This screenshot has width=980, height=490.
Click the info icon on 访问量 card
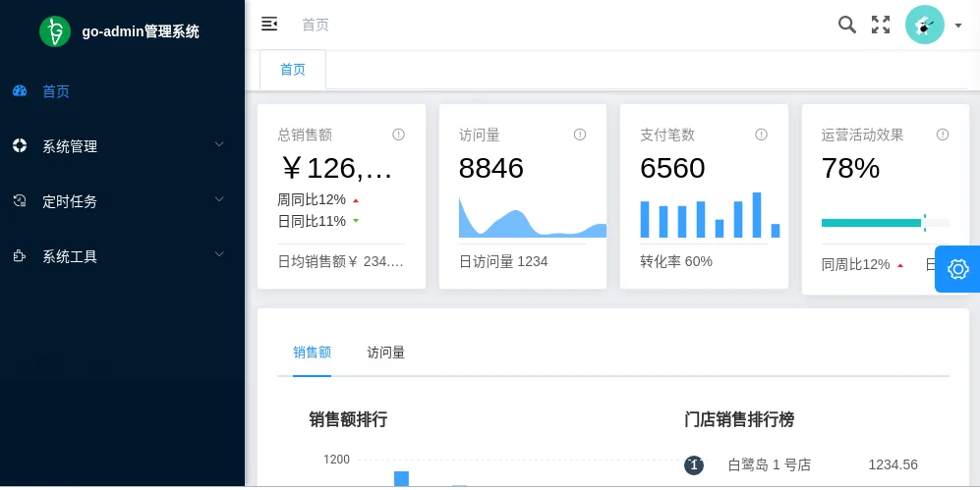pyautogui.click(x=579, y=135)
